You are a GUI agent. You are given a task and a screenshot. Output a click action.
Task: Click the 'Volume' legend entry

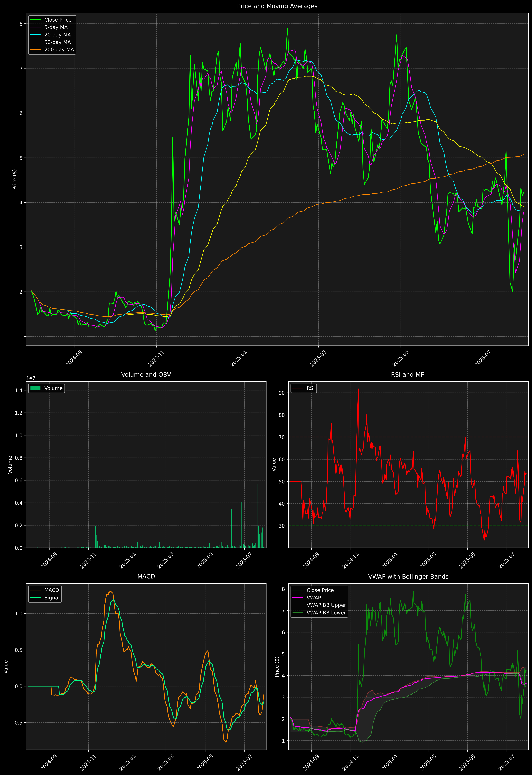pos(47,388)
